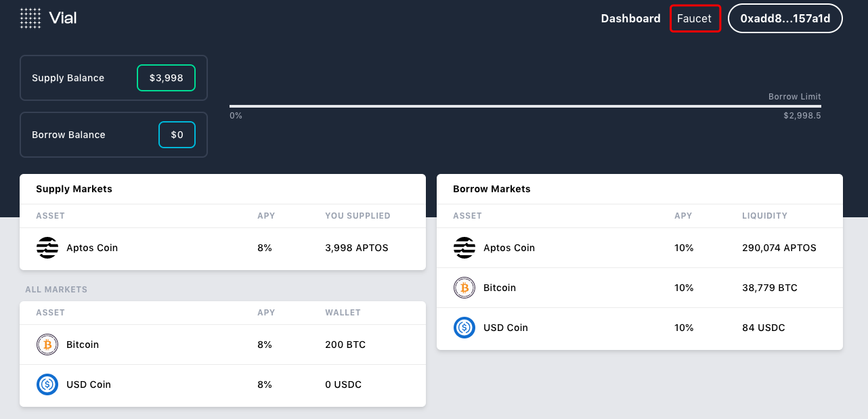868x419 pixels.
Task: Select USD Coin 0 USDC wallet balance
Action: click(x=343, y=384)
